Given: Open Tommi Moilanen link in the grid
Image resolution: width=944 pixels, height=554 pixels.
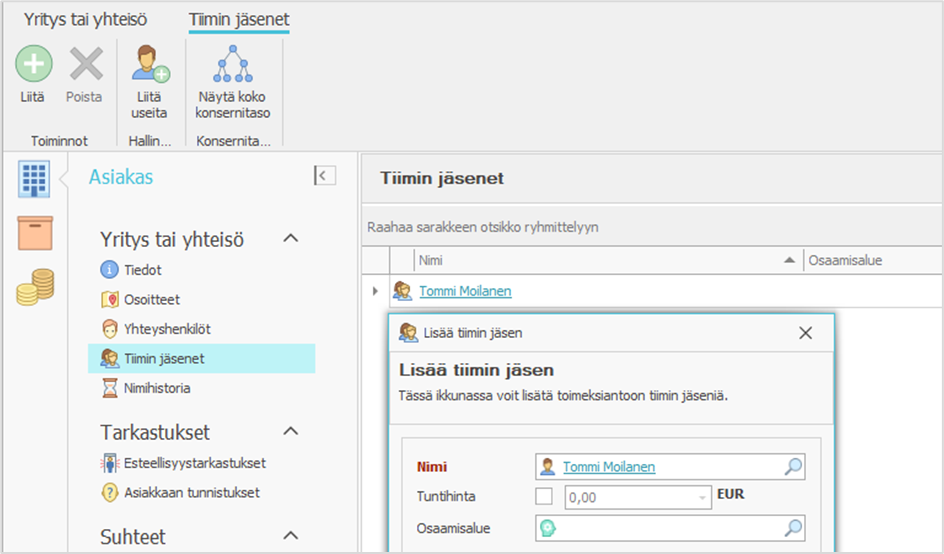Looking at the screenshot, I should point(465,291).
